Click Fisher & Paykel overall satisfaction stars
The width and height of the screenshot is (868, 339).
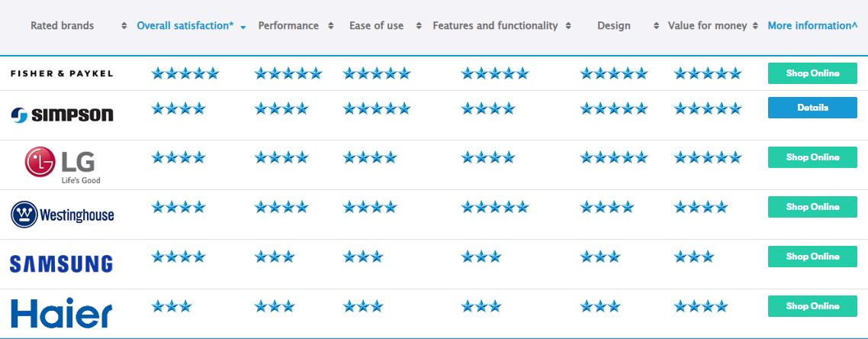coord(185,73)
